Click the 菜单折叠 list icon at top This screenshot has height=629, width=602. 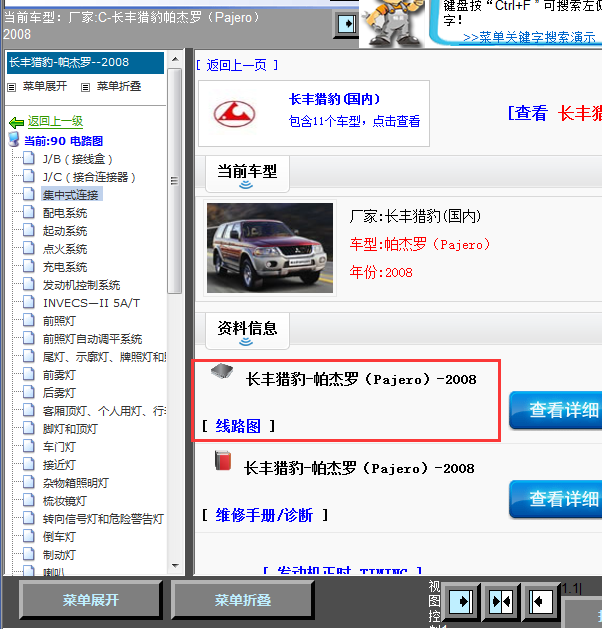(85, 87)
